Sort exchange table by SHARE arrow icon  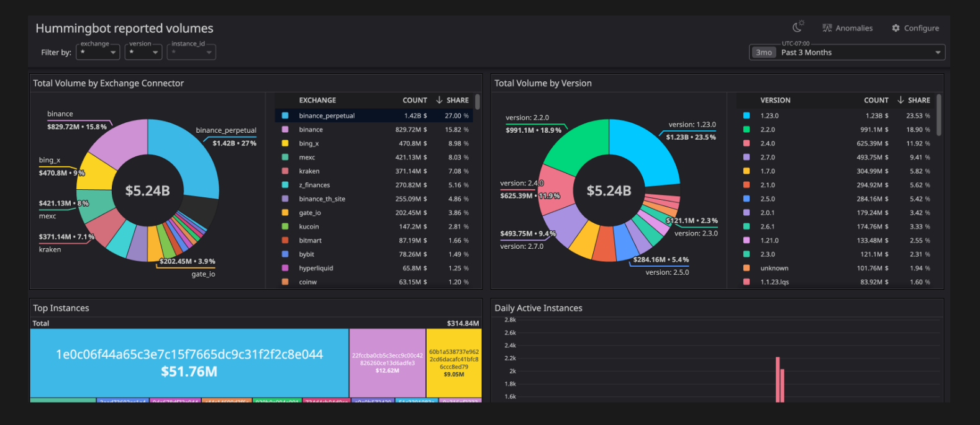click(439, 100)
